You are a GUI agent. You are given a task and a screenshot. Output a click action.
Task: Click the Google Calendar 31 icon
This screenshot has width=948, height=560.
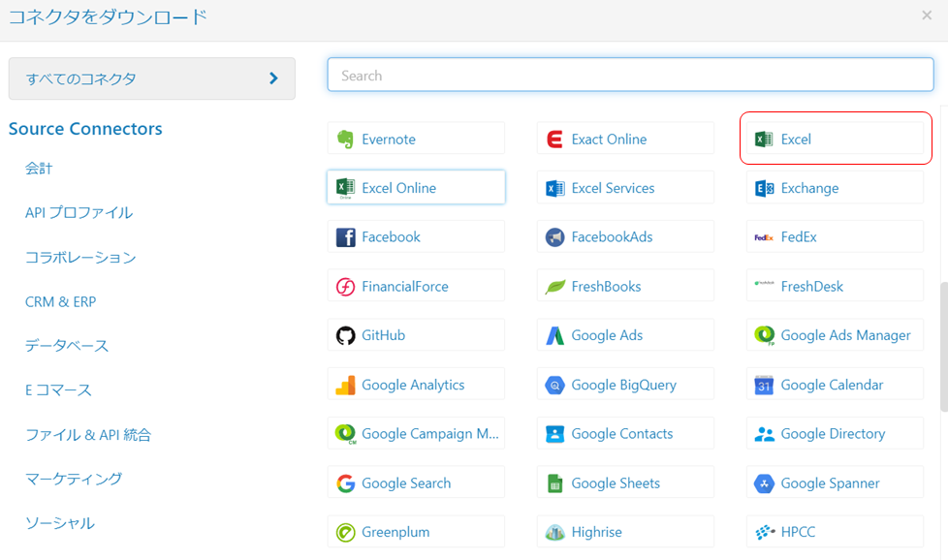[764, 385]
